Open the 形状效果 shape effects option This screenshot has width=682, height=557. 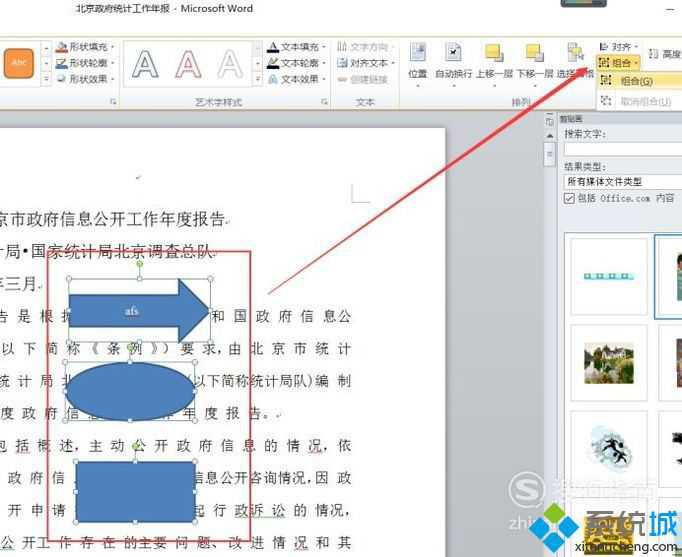coord(85,79)
